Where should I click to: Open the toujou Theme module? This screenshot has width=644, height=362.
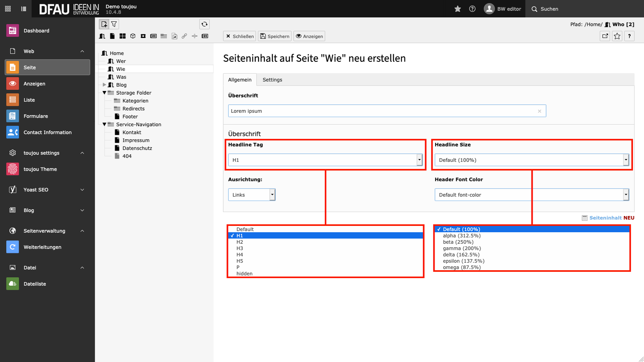(x=40, y=169)
